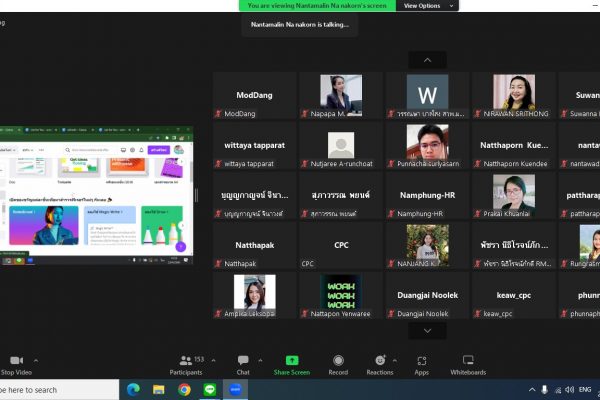Click the green card with bottles in shared screen
Viewport: 600px width, 400px height.
click(x=162, y=225)
